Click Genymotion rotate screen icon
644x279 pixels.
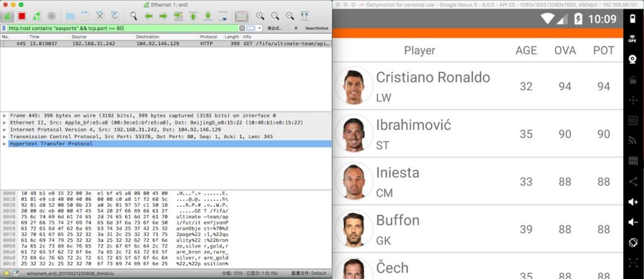click(633, 243)
